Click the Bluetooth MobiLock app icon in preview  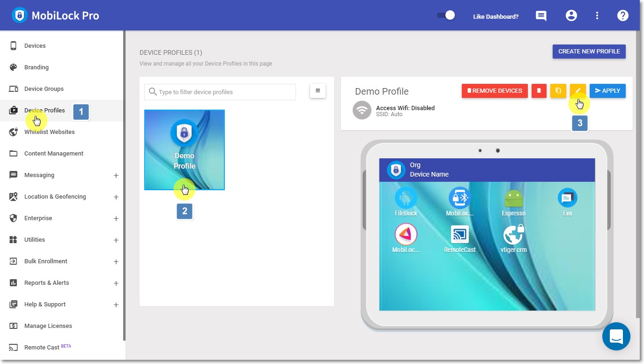[x=460, y=198]
